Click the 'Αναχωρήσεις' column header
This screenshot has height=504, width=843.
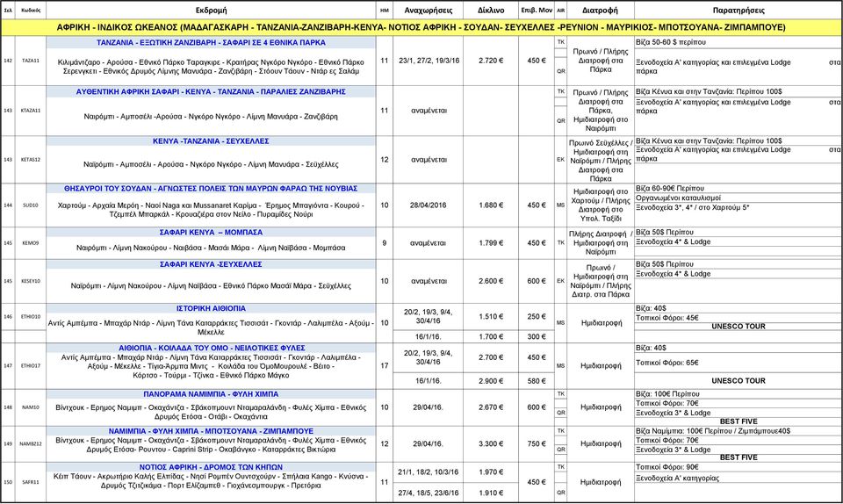click(428, 11)
